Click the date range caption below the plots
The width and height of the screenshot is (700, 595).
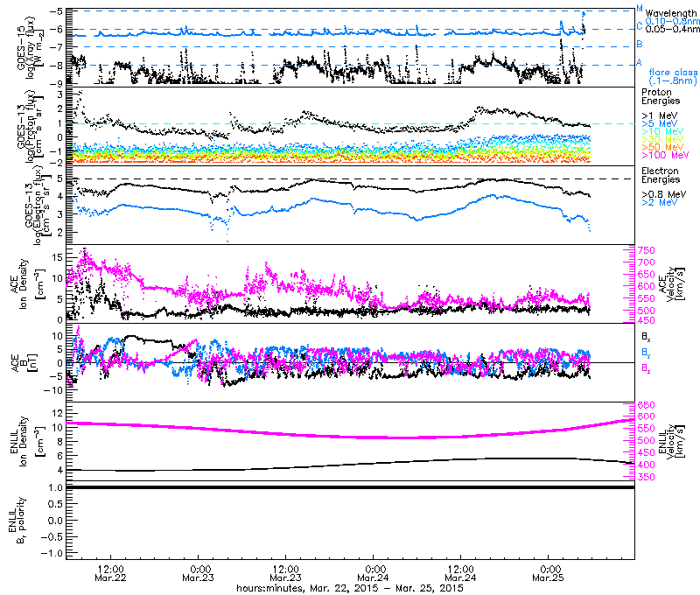pyautogui.click(x=350, y=588)
